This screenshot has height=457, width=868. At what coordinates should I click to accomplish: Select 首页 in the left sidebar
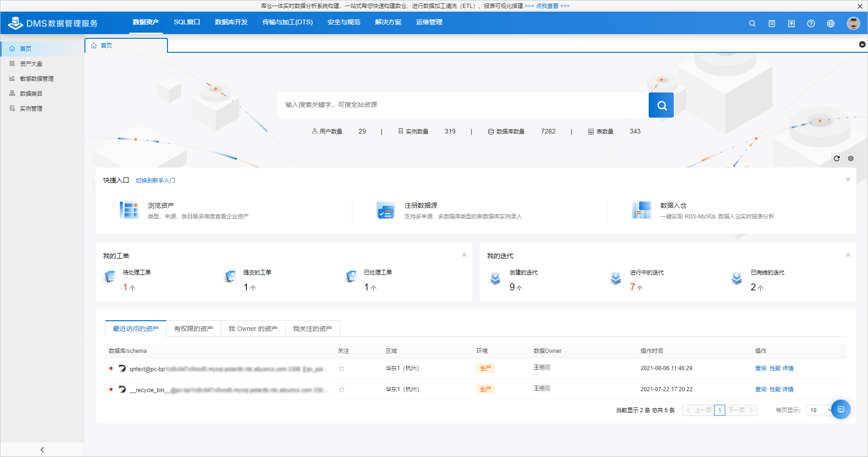[x=42, y=49]
